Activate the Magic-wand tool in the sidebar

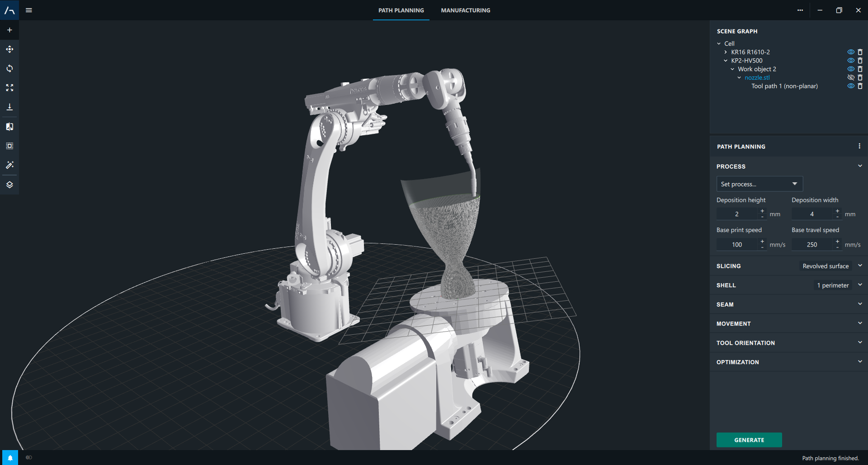(x=9, y=165)
